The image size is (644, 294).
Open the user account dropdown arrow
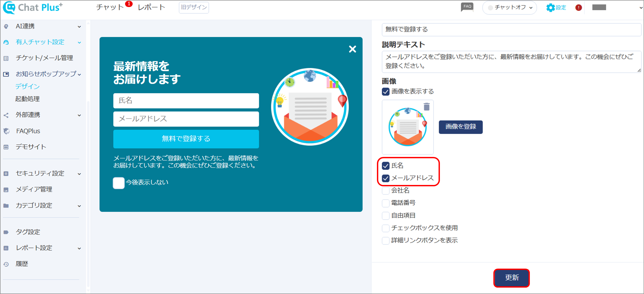pos(641,8)
